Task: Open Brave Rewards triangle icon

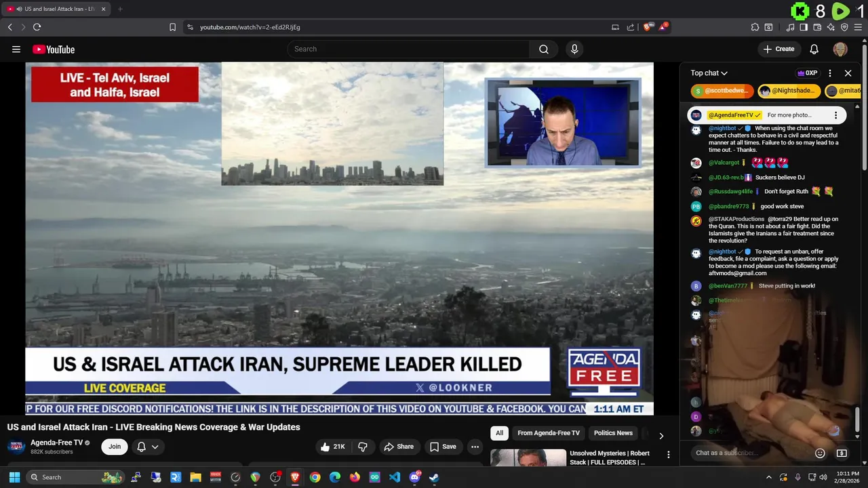Action: pyautogui.click(x=663, y=27)
